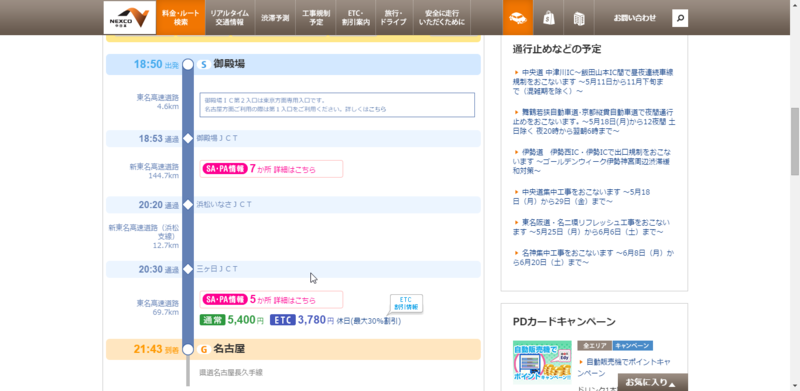800x391 pixels.
Task: Click 御殿場IC entrance notice box
Action: [337, 105]
